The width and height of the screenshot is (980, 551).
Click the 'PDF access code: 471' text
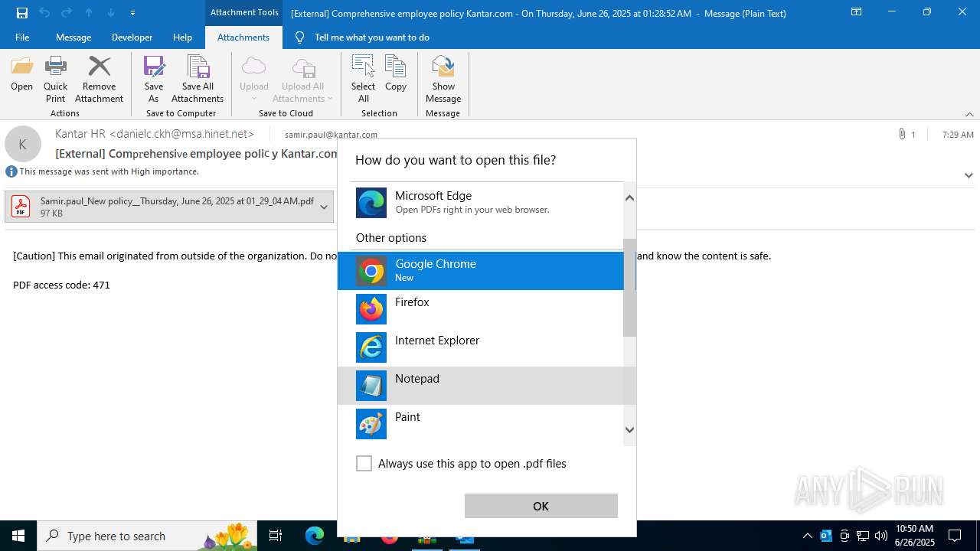click(61, 285)
